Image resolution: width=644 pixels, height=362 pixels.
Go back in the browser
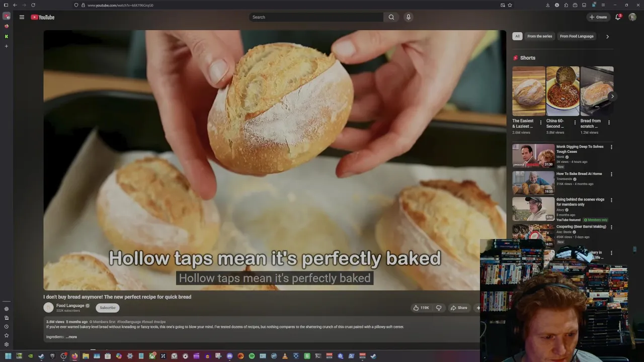click(15, 5)
